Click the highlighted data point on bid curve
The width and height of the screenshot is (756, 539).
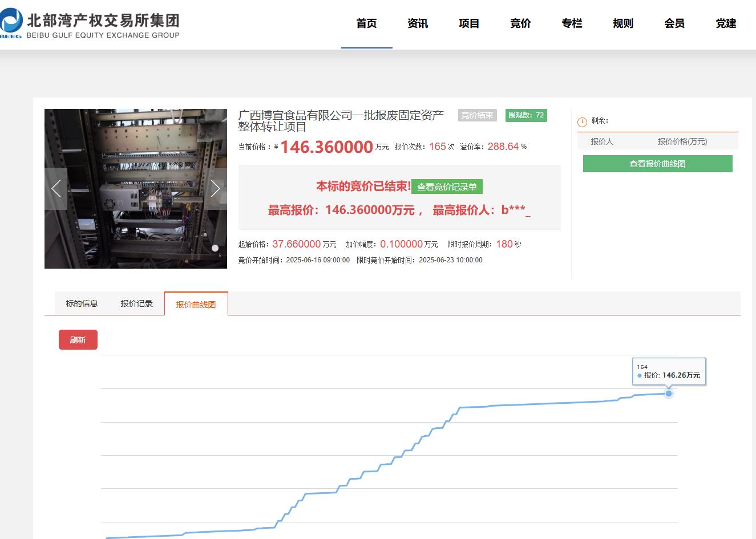pos(669,394)
